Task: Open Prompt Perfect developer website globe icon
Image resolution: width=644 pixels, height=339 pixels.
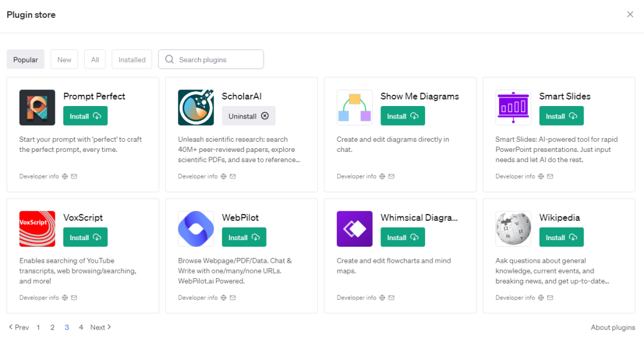Action: click(65, 176)
